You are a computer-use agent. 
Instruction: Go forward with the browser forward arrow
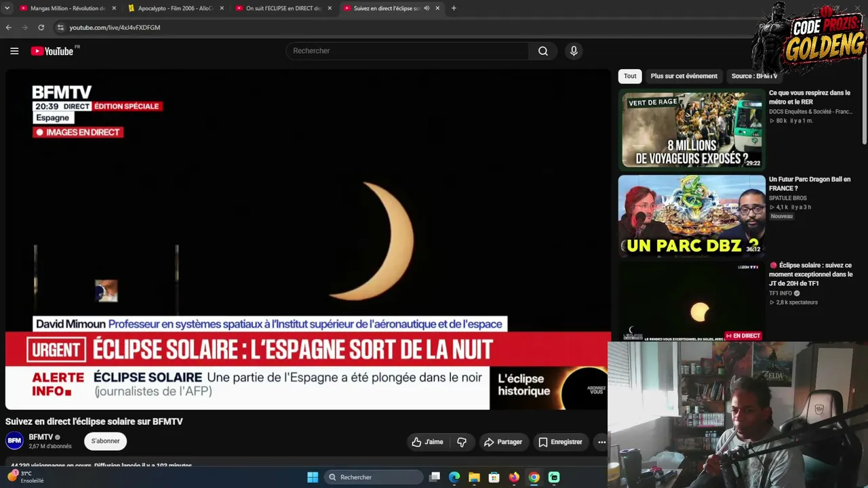25,27
